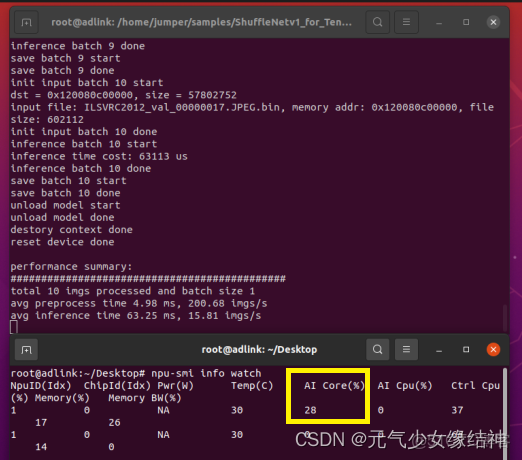Click 'init input batch 10 start' line

click(x=87, y=83)
